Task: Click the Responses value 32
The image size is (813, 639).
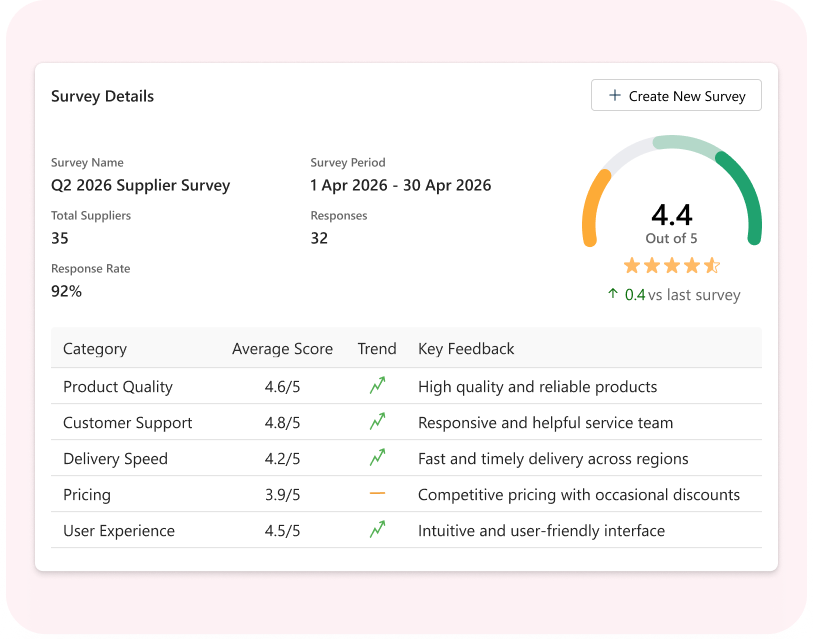Action: (319, 239)
